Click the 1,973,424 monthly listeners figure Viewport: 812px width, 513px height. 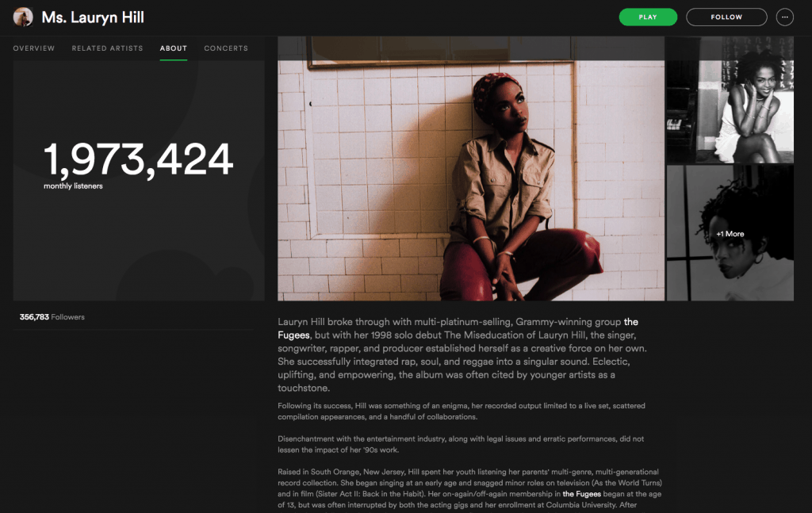(138, 159)
